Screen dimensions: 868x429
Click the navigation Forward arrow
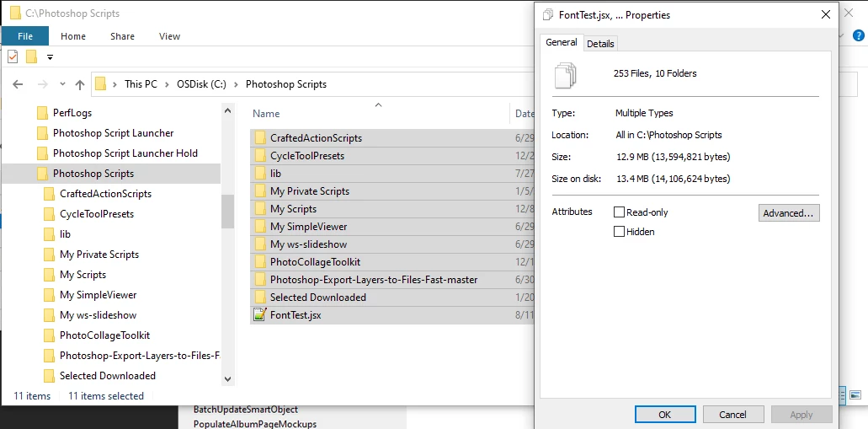pyautogui.click(x=43, y=84)
